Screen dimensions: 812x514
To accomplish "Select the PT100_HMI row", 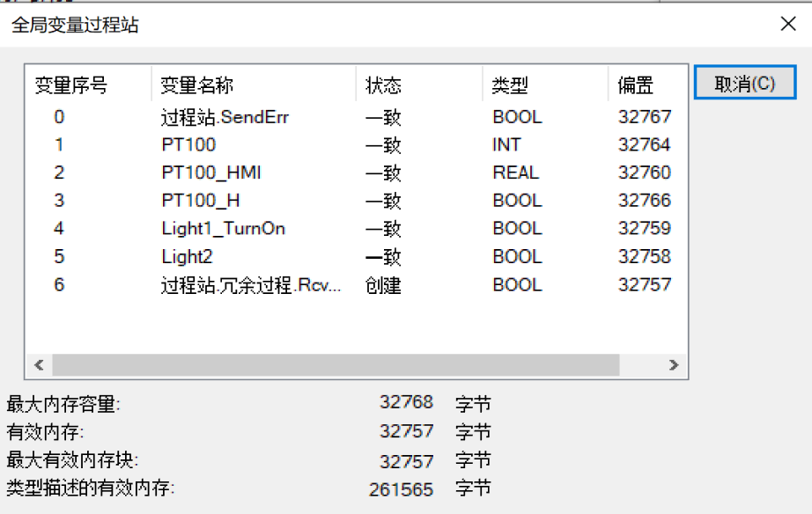I will click(210, 173).
